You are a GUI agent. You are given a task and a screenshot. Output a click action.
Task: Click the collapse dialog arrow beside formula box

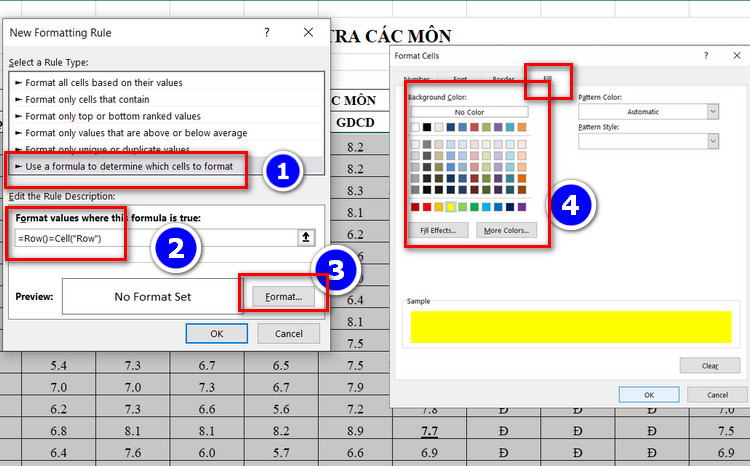[308, 238]
